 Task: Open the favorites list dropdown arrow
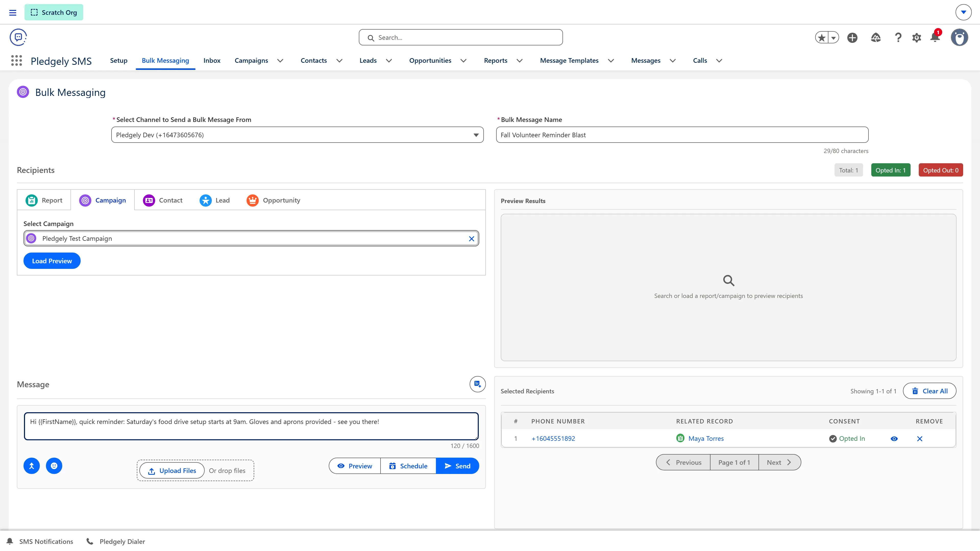(x=834, y=38)
